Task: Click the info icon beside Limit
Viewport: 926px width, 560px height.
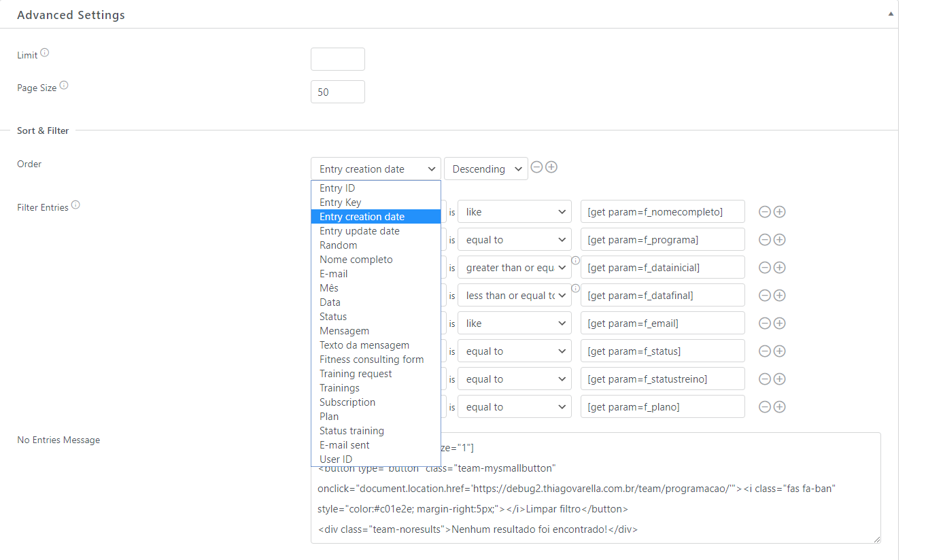Action: (x=45, y=53)
